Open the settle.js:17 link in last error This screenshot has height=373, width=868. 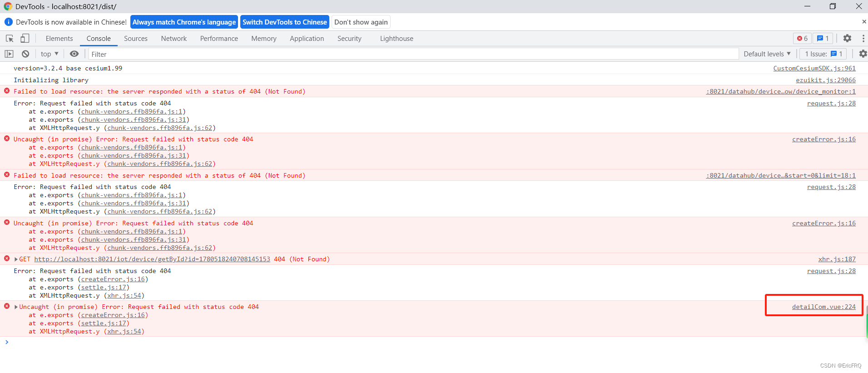(104, 323)
